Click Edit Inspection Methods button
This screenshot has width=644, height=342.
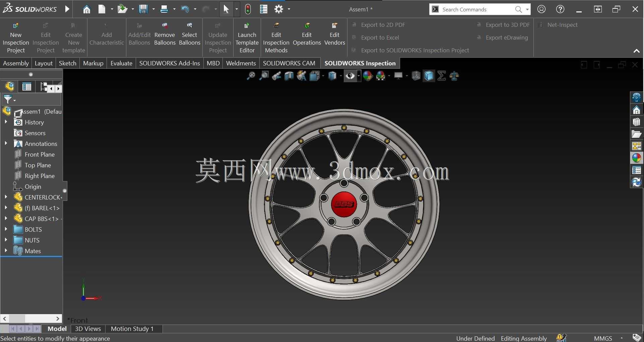[x=276, y=38]
